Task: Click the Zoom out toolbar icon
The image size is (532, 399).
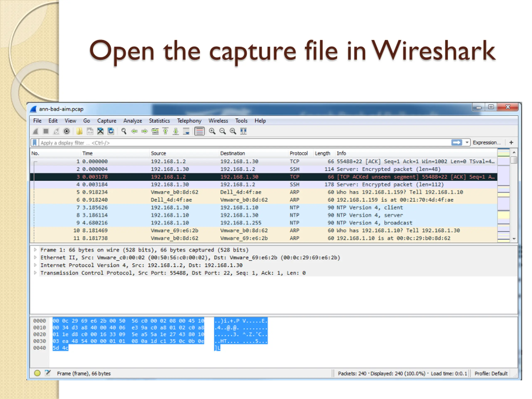Action: [223, 131]
